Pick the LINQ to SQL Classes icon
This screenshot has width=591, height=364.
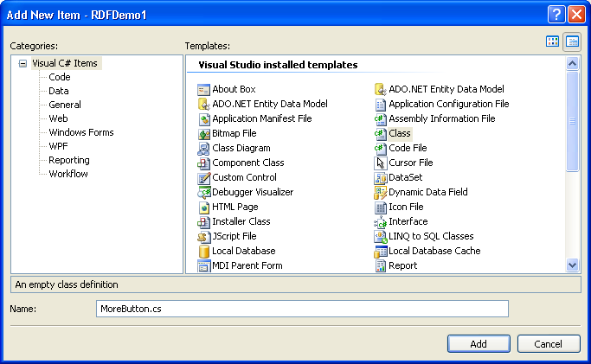tap(381, 236)
